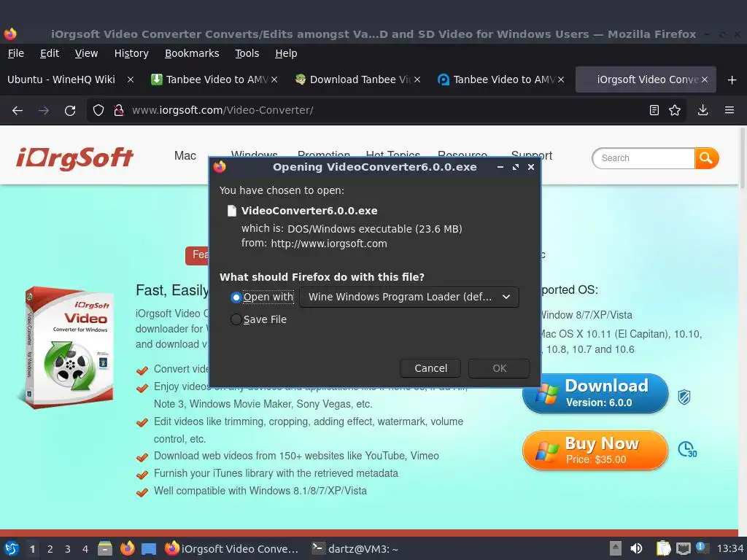The height and width of the screenshot is (560, 747).
Task: Switch to workspace 4 in taskbar
Action: (x=85, y=549)
